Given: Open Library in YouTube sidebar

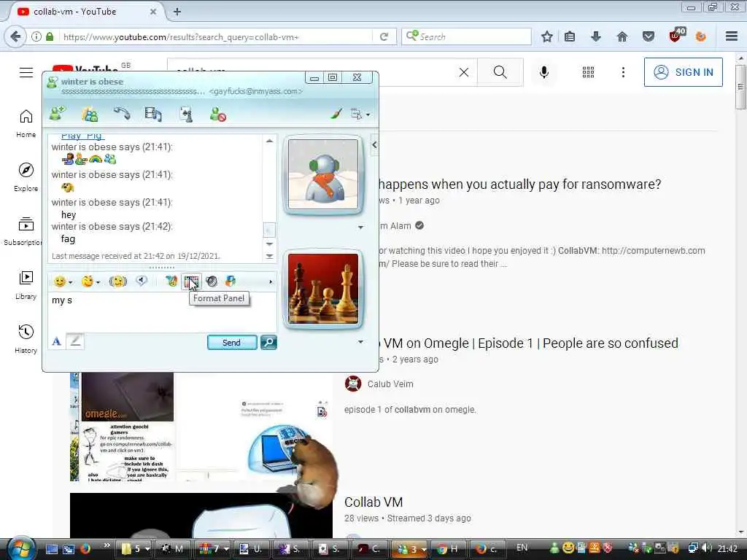Looking at the screenshot, I should 26,285.
